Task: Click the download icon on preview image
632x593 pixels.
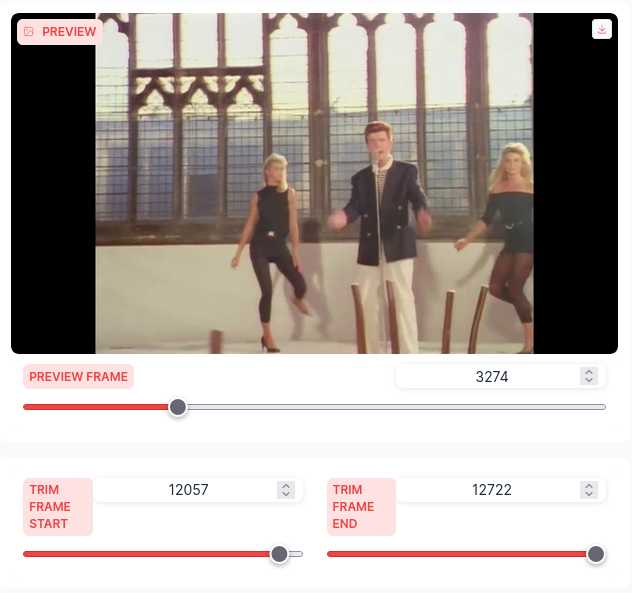Action: point(601,29)
